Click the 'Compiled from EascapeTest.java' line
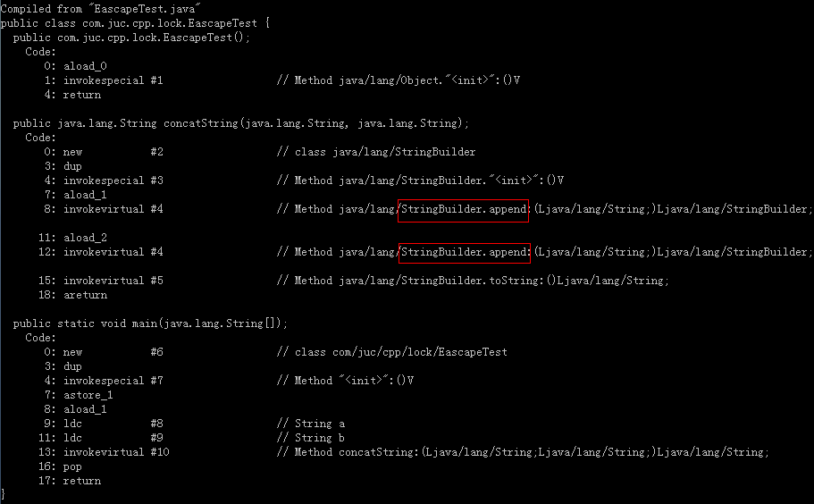The width and height of the screenshot is (814, 504). [x=101, y=9]
